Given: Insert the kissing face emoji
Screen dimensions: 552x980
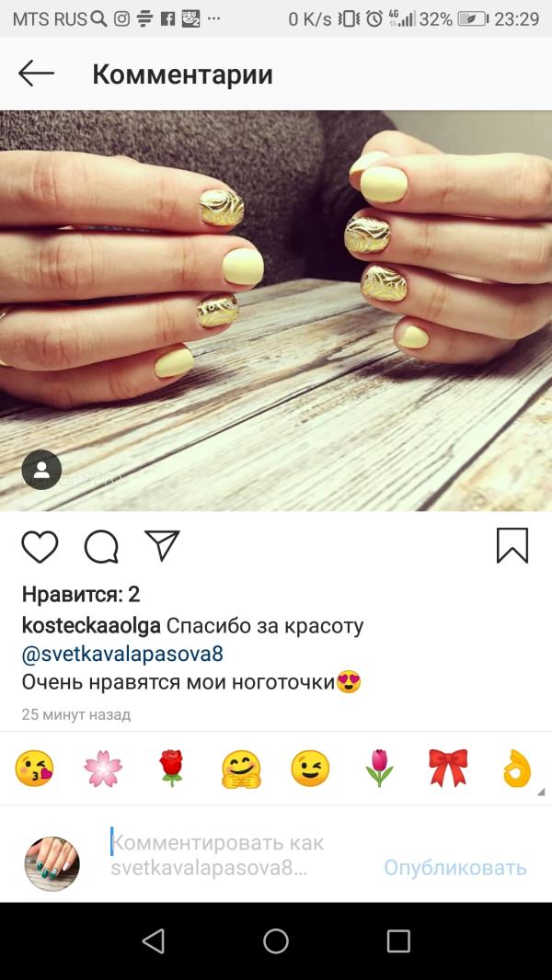Looking at the screenshot, I should (x=34, y=769).
